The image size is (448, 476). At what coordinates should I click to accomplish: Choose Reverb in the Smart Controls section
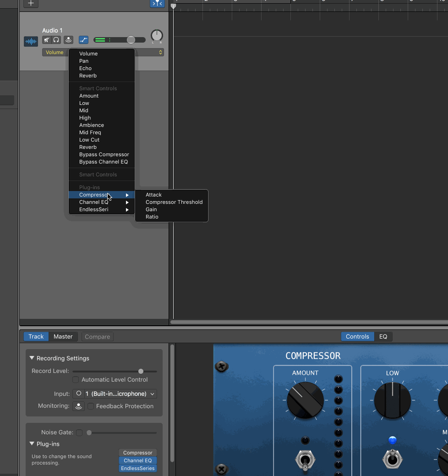(102, 147)
